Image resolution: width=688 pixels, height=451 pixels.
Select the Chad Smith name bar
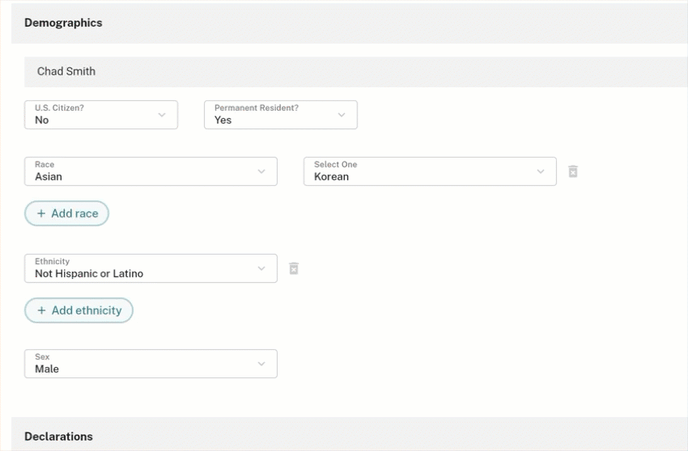356,72
